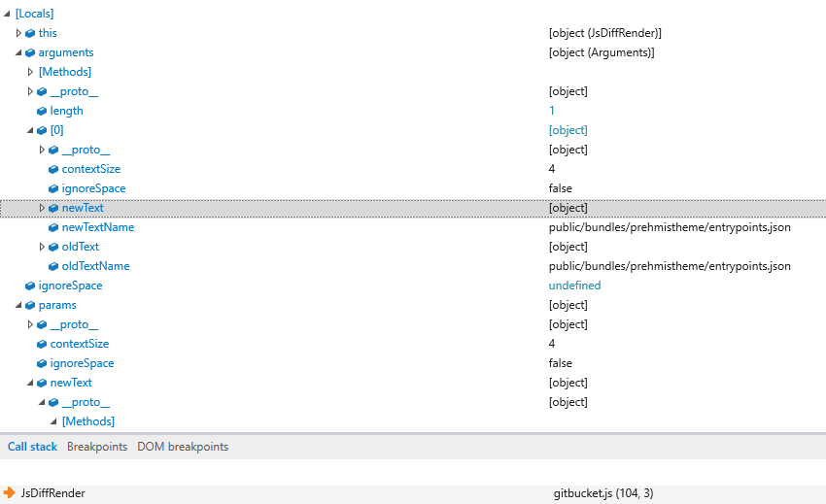The image size is (826, 504).
Task: Click the cube icon beside 'this'
Action: [x=30, y=33]
